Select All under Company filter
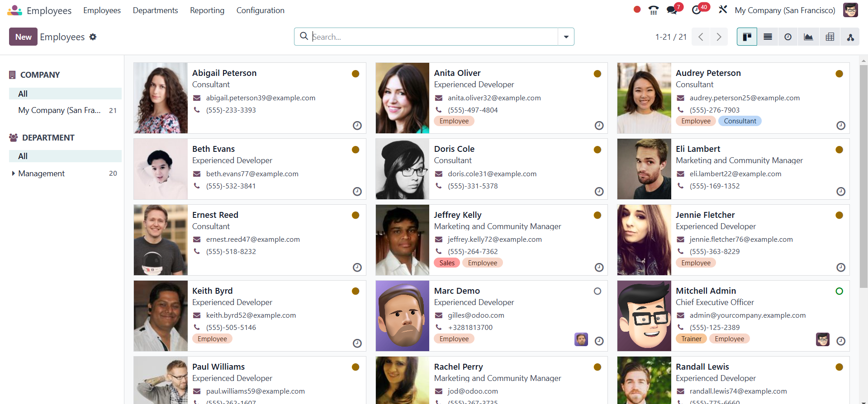 pyautogui.click(x=65, y=94)
